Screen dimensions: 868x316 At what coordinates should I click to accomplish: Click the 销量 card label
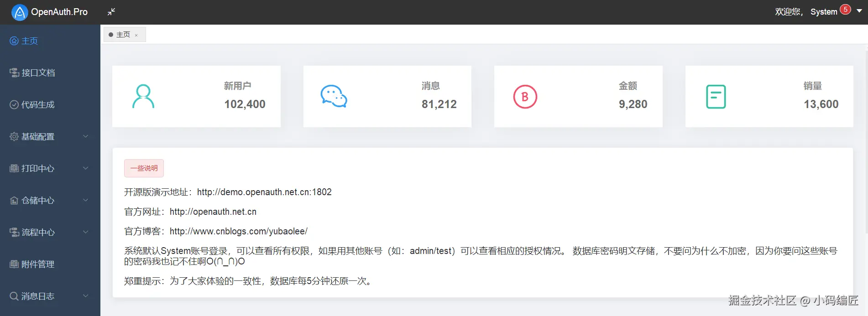[812, 86]
